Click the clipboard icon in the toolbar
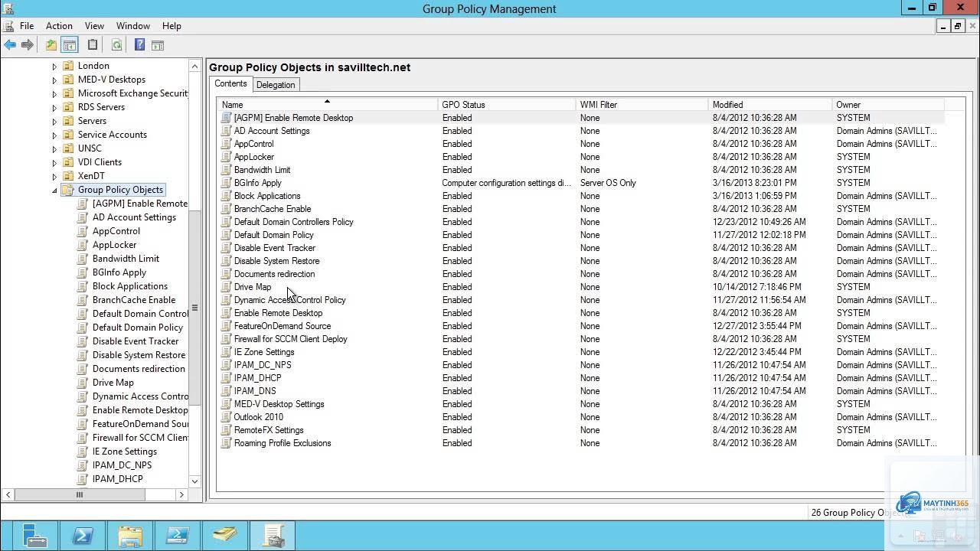Viewport: 980px width, 551px height. pos(93,45)
